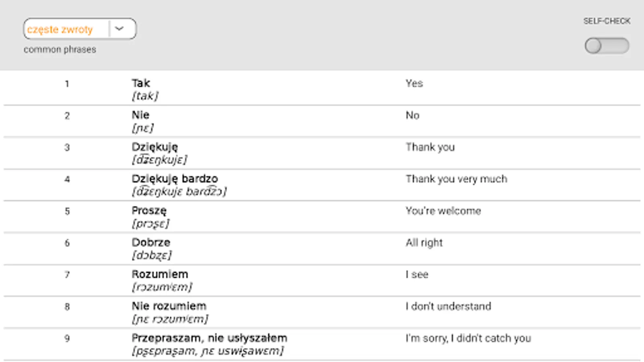This screenshot has width=644, height=362.
Task: Tap the phrase 'Nie rozumiem'
Action: pos(169,306)
